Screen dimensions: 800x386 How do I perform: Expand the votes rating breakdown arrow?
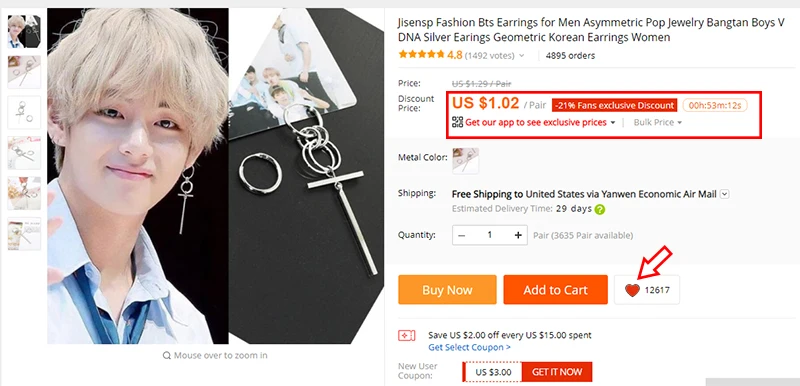point(521,56)
